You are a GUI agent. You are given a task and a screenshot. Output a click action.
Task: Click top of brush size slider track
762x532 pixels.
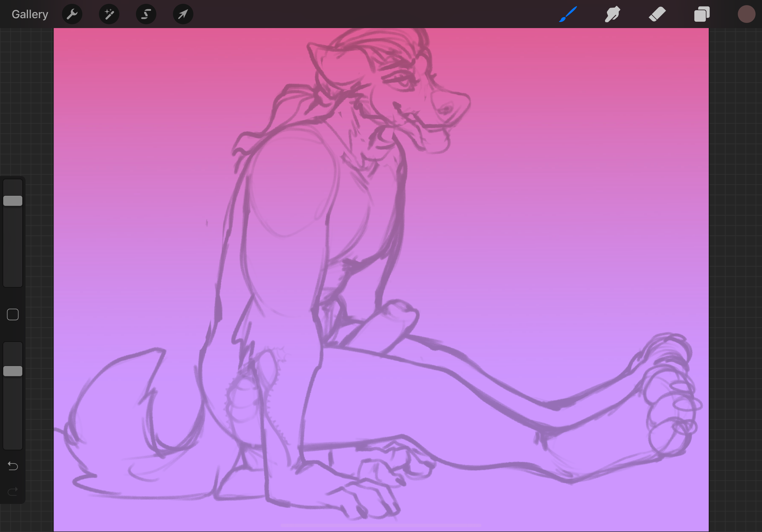[13, 184]
